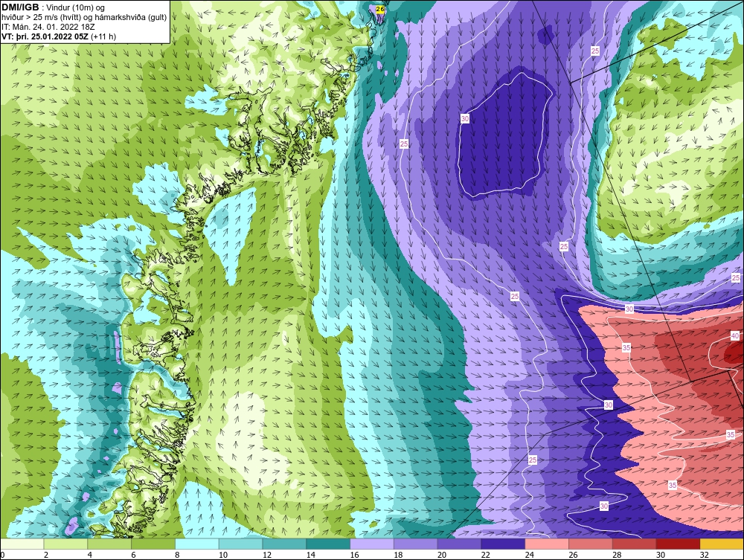Click the legend scale number '28'
Viewport: 744px width, 560px height.
(x=617, y=555)
